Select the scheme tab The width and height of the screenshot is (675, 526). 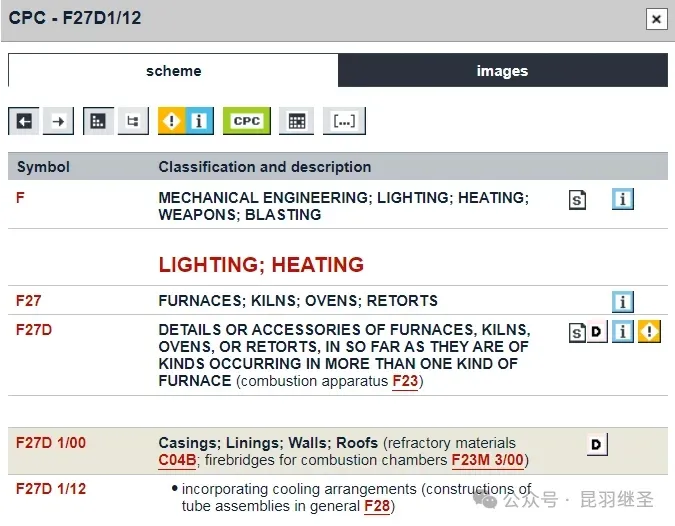click(173, 71)
